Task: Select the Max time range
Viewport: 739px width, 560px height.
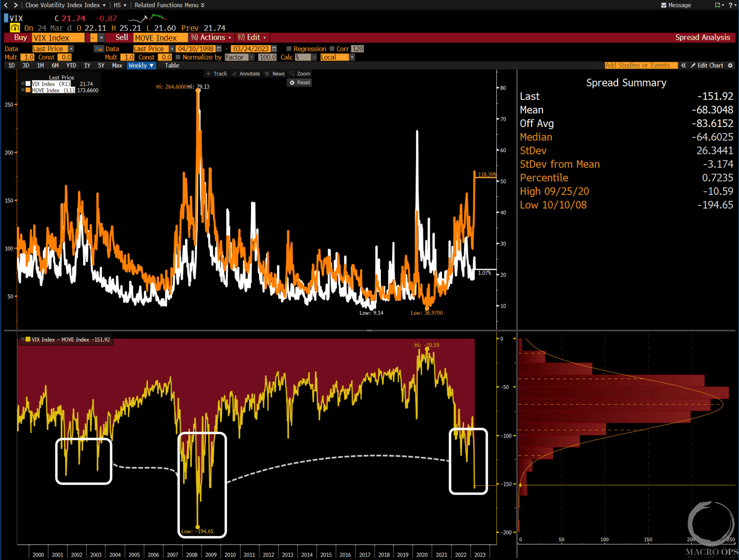Action: point(117,65)
